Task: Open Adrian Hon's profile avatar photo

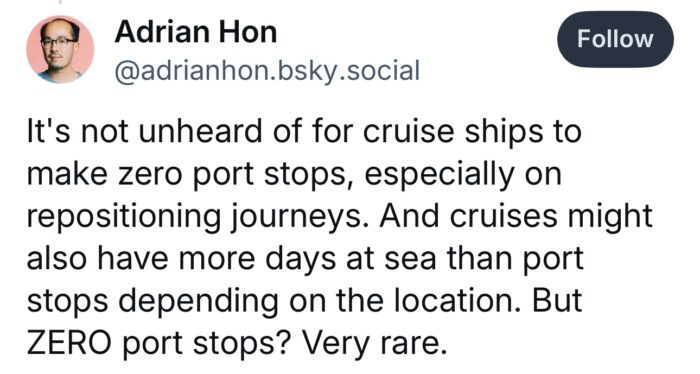Action: [60, 49]
